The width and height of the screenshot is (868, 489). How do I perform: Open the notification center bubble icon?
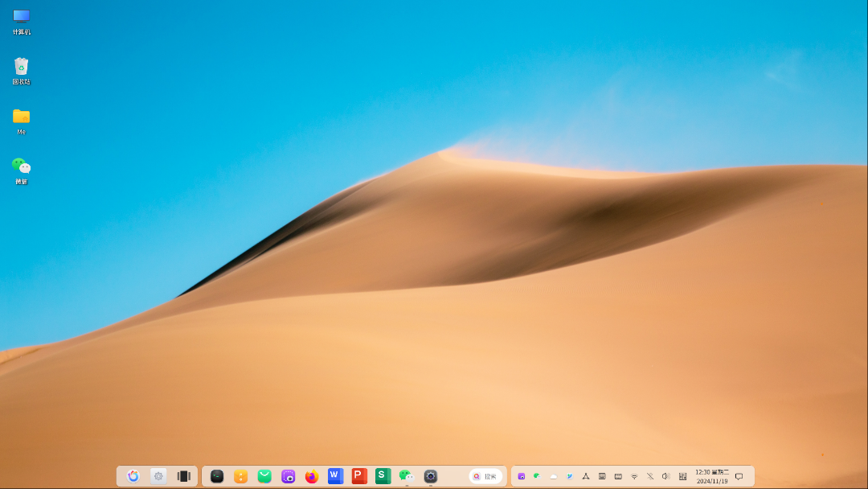click(x=739, y=476)
